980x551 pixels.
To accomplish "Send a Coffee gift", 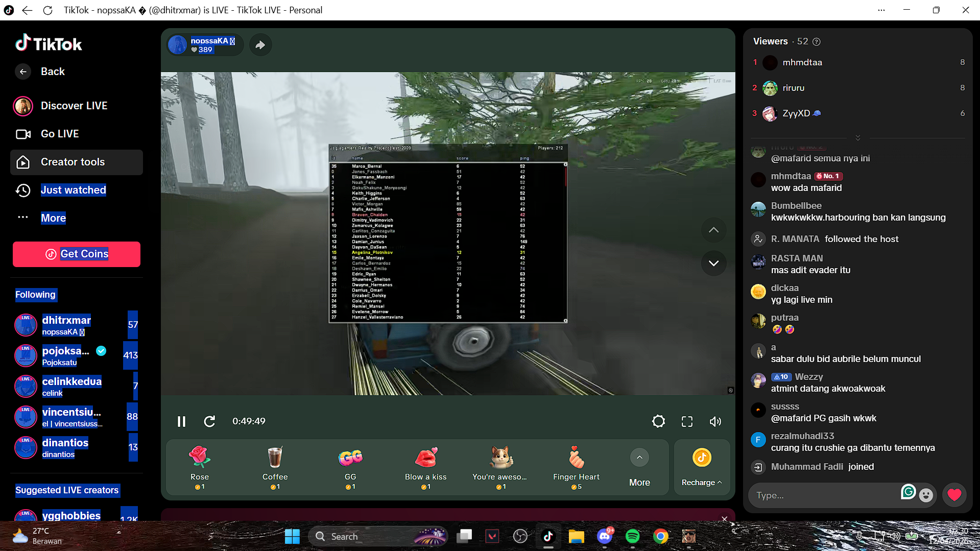I will 275,467.
